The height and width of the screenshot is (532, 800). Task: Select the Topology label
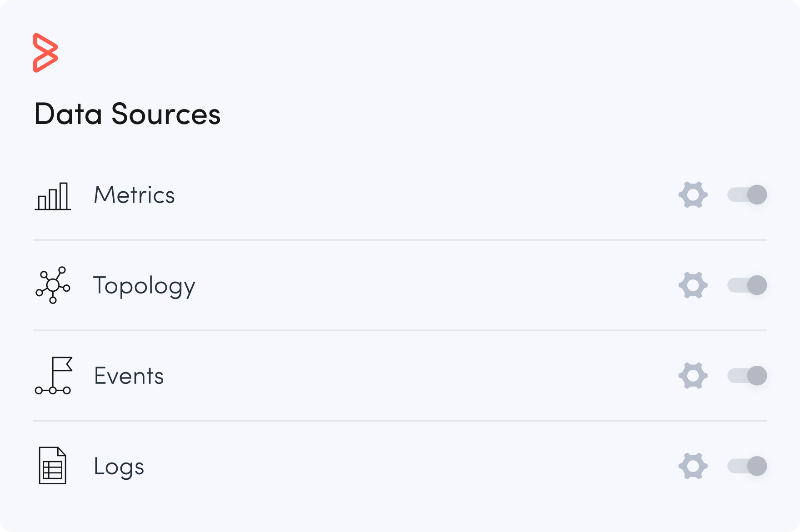(144, 286)
